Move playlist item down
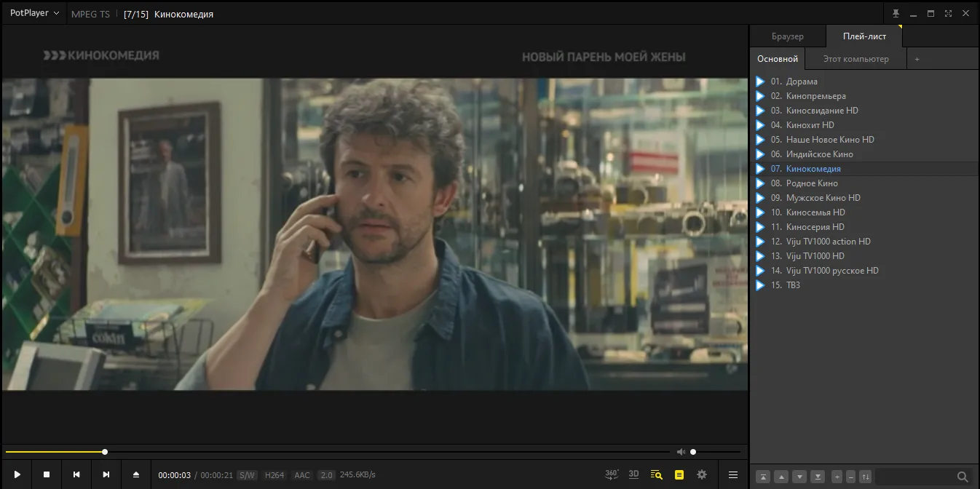The width and height of the screenshot is (980, 489). (799, 477)
